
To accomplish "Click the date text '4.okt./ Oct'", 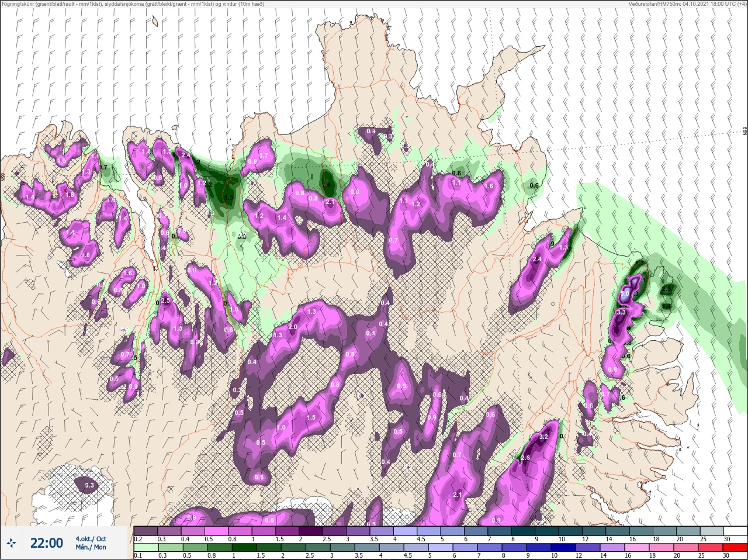I will point(91,539).
